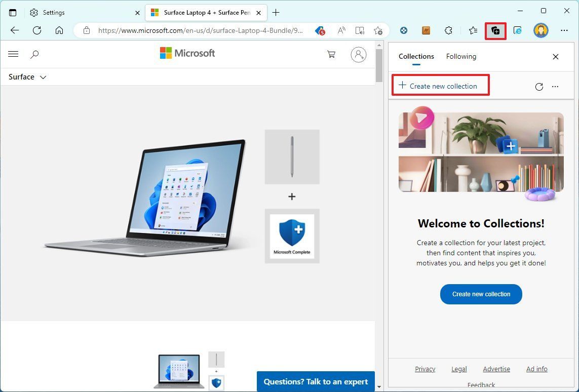Click the shopping badge in the address bar
The height and width of the screenshot is (392, 579).
pos(320,30)
